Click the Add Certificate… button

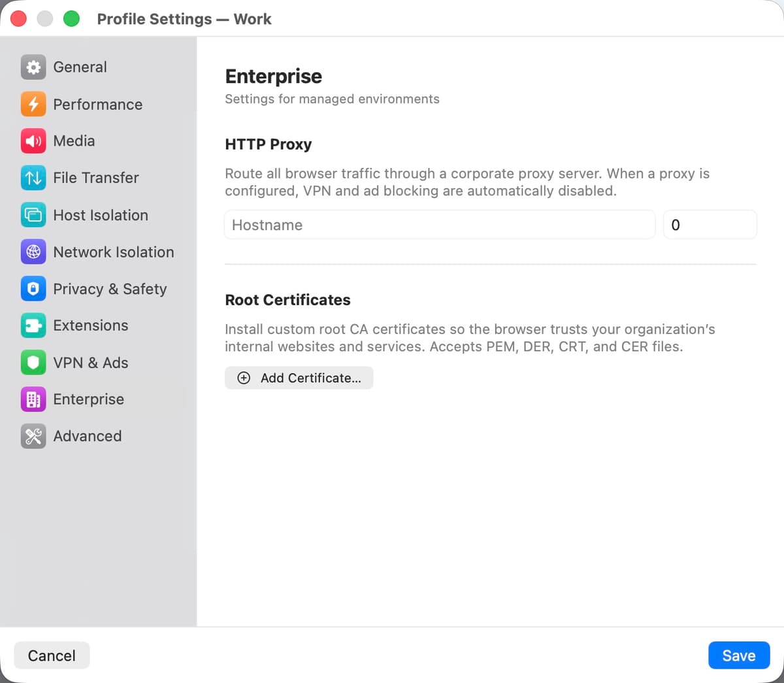click(x=299, y=378)
